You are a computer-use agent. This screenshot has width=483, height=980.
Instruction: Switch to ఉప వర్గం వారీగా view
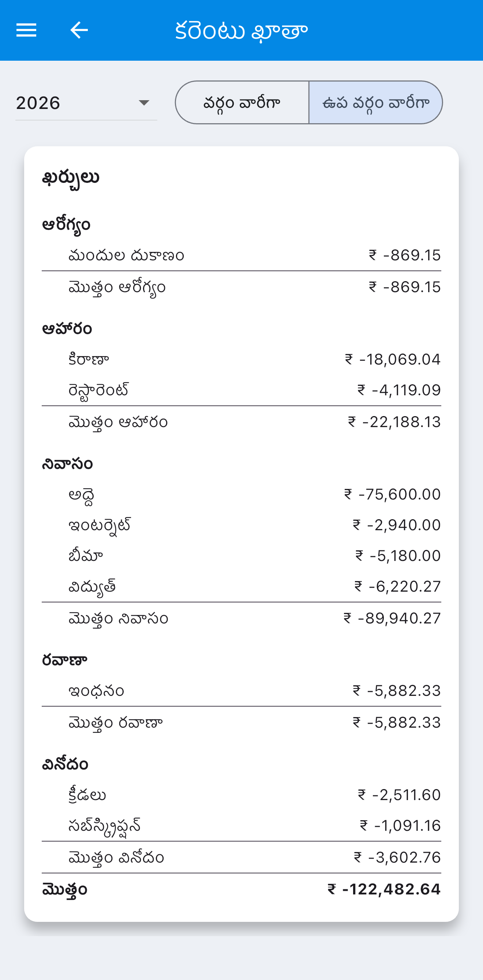pos(376,103)
